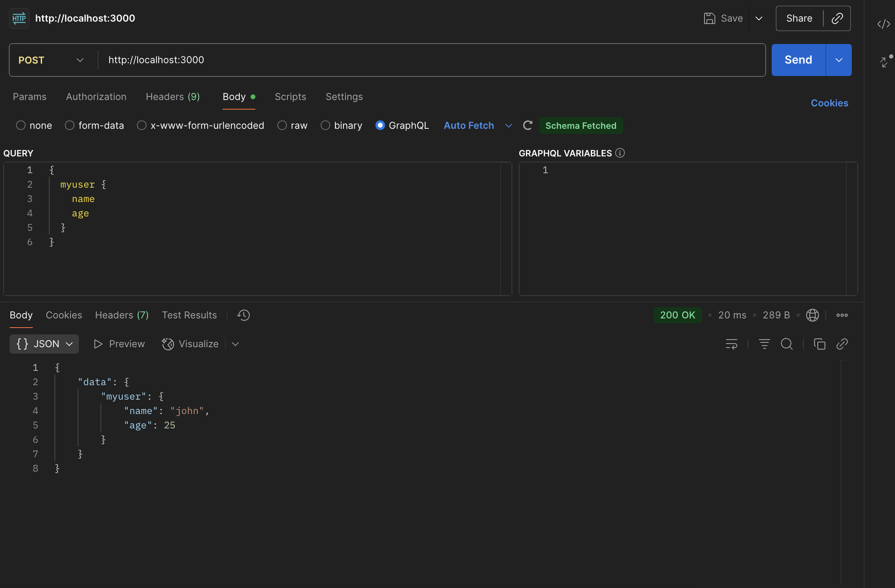895x588 pixels.
Task: Copy the response body
Action: pyautogui.click(x=819, y=344)
